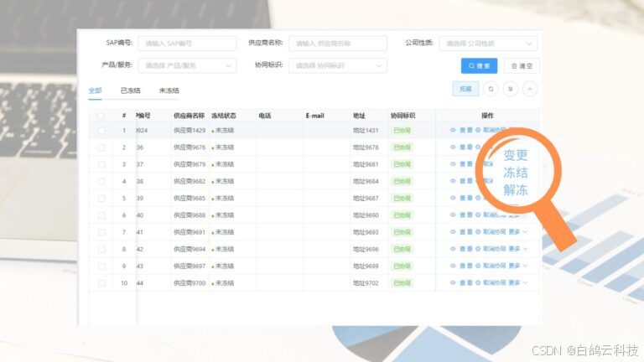Check the box for row 8 (供应商9694)
This screenshot has height=362, width=644.
[x=101, y=250]
